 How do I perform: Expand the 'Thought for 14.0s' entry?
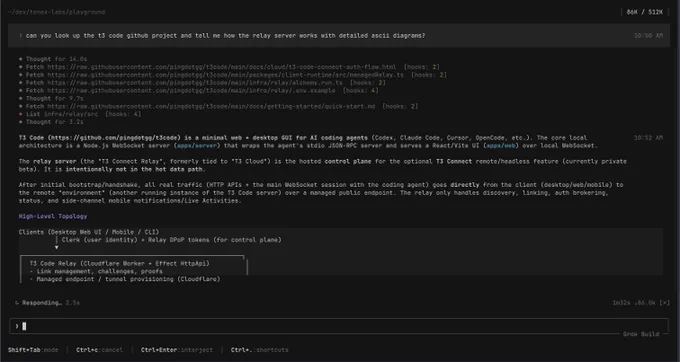point(53,59)
